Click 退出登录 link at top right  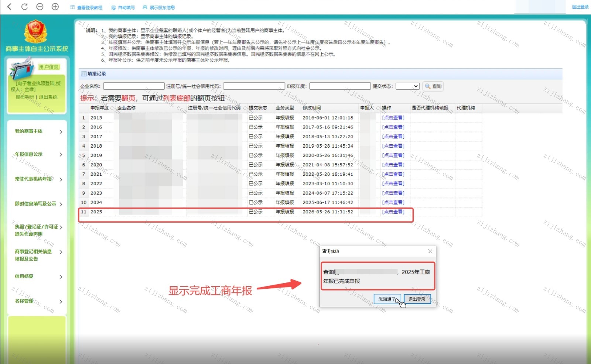[x=580, y=7]
